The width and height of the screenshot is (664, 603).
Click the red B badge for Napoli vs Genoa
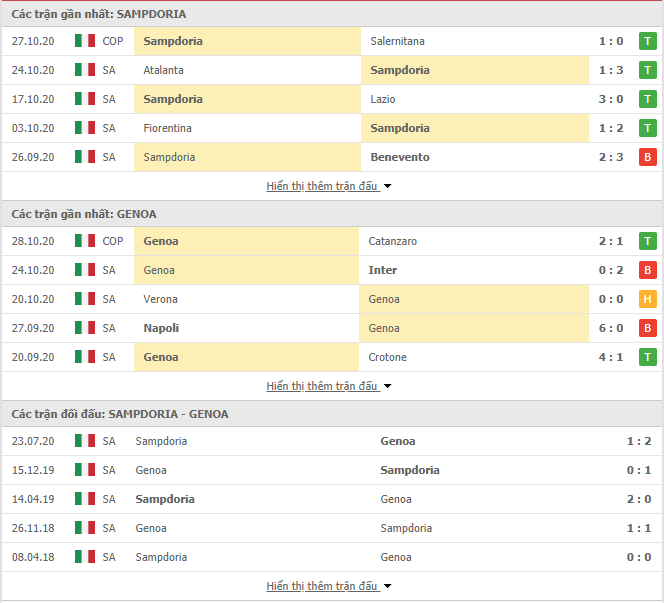(x=647, y=328)
